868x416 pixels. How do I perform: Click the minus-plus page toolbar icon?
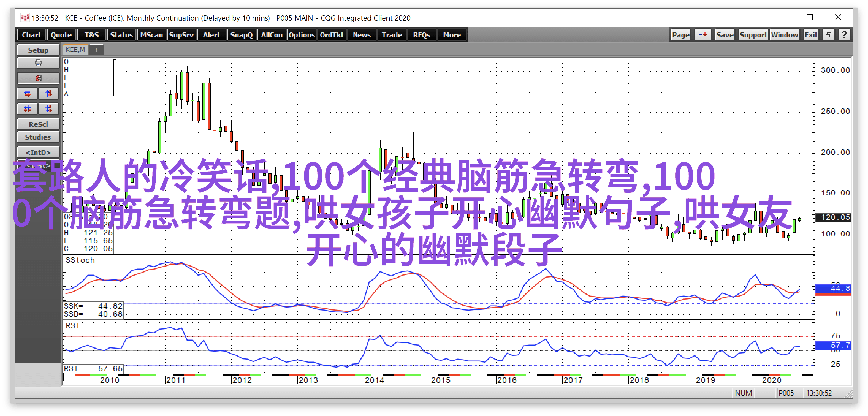pos(702,35)
